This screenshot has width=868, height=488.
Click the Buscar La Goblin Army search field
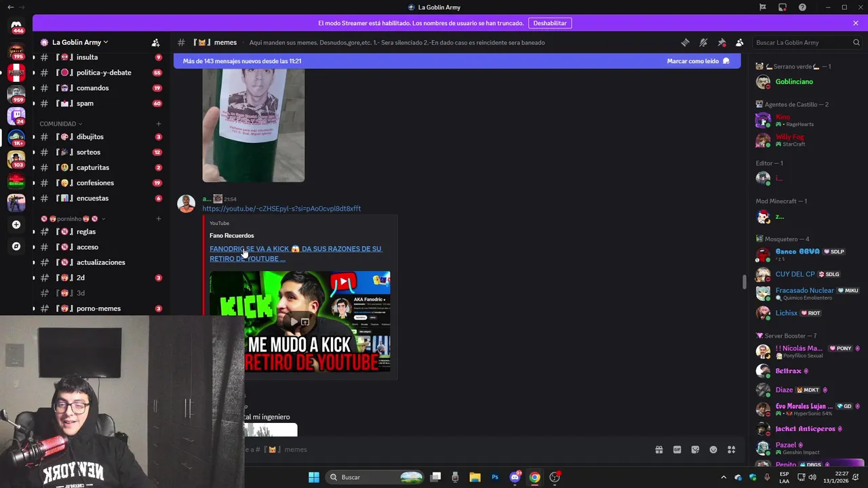(806, 42)
